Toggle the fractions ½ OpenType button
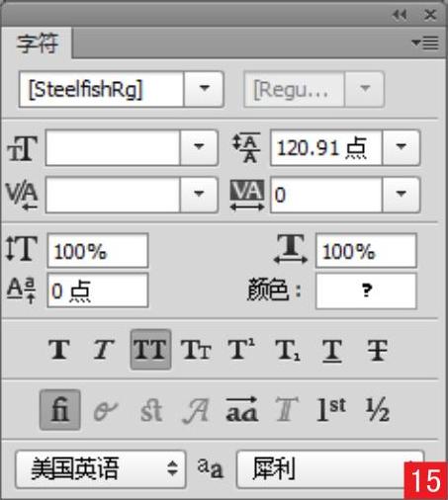This screenshot has height=500, width=448. point(378,410)
